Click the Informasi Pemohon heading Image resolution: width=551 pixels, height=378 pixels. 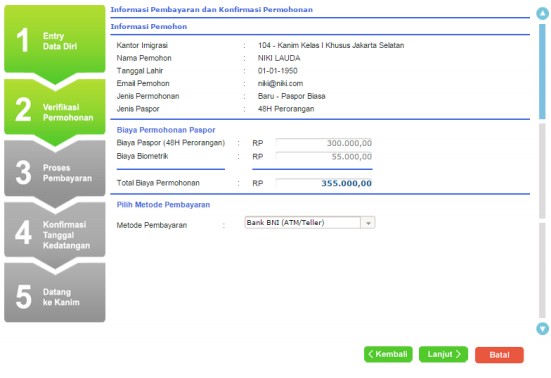[x=149, y=26]
